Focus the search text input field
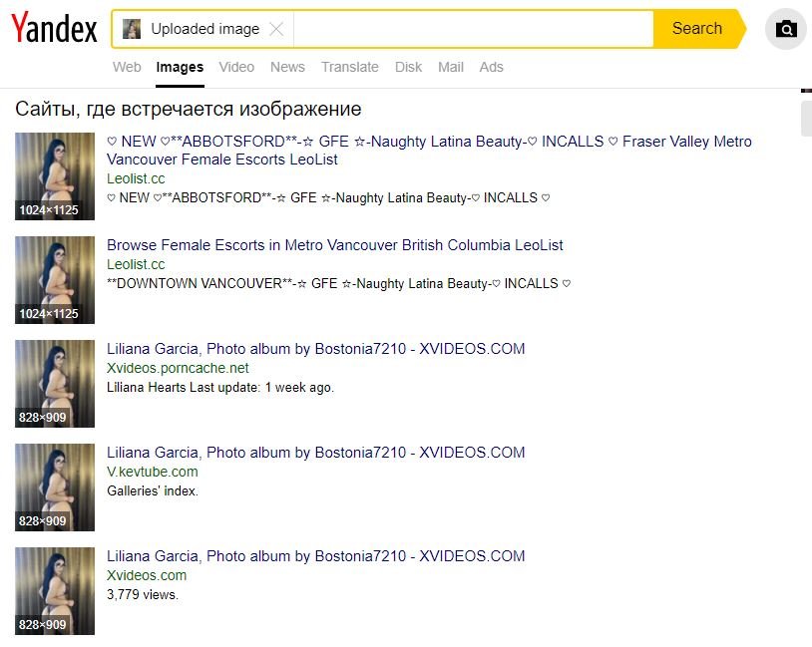 click(x=473, y=29)
